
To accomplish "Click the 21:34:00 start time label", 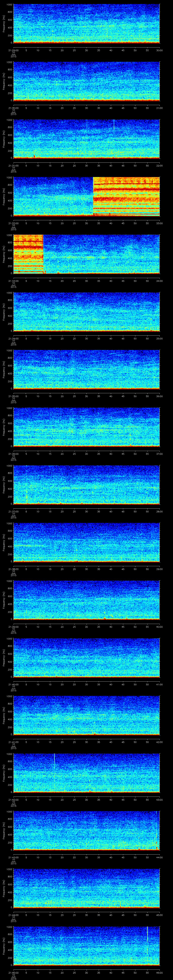I will tap(13, 339).
